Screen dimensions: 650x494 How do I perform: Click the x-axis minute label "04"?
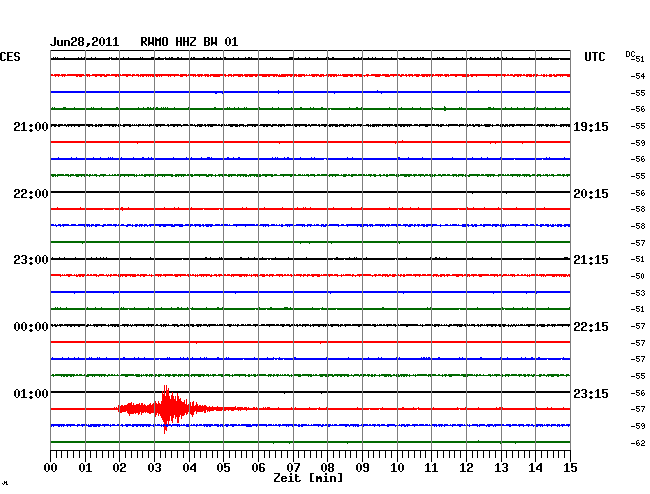pyautogui.click(x=189, y=468)
